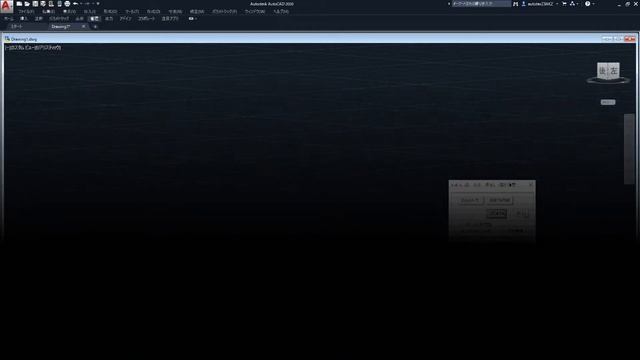Screen dimensions: 640x360
Task: Open the user account name dropdown arrow
Action: coord(557,4)
